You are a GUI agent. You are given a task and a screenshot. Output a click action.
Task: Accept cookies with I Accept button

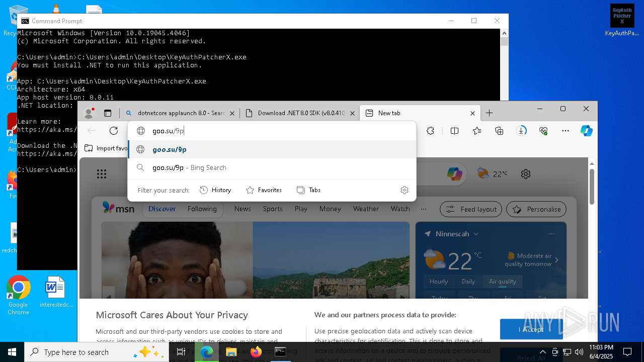tap(531, 329)
